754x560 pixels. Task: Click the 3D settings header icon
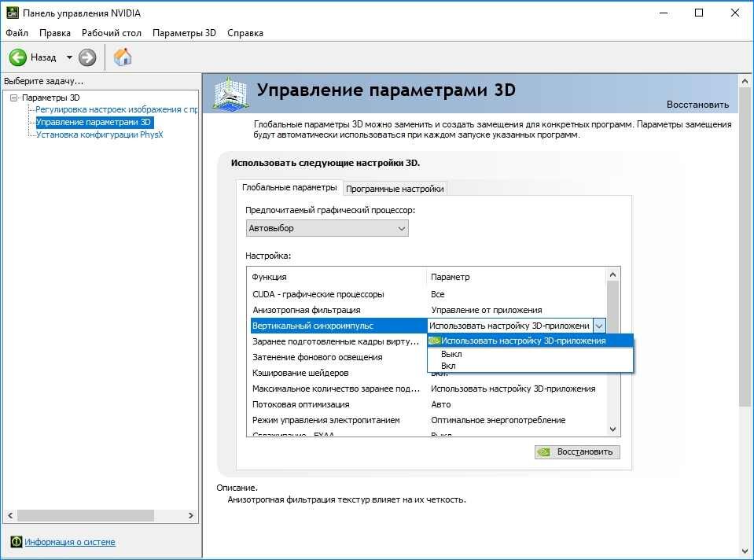click(x=231, y=94)
